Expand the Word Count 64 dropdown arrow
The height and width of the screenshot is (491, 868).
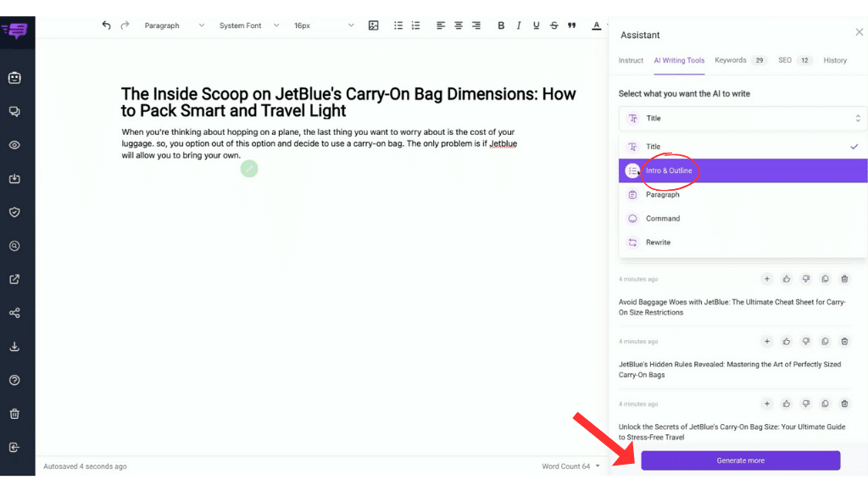click(598, 466)
